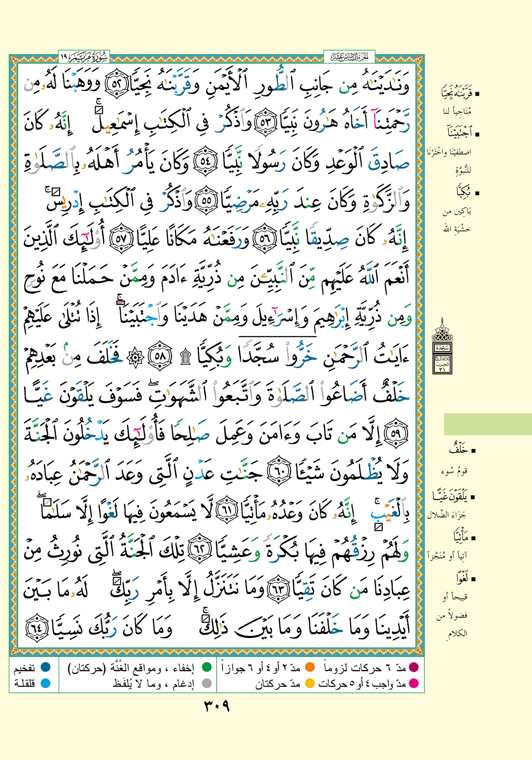Click the floral hizb marker before verse 58

pyautogui.click(x=135, y=357)
